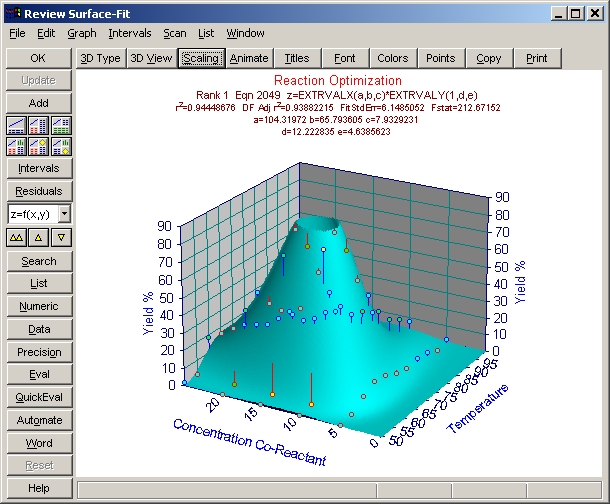Viewport: 610px width, 504px height.
Task: Open the Scan menu
Action: click(176, 33)
